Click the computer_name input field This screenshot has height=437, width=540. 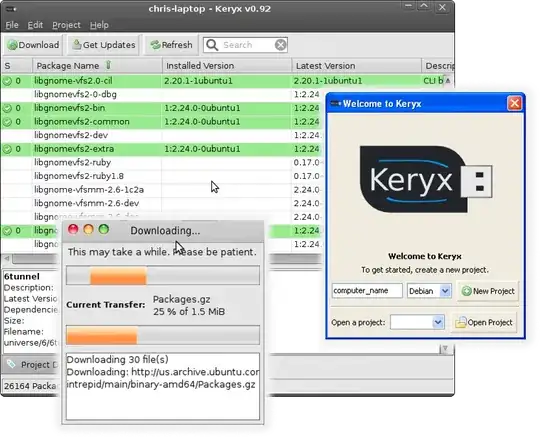[367, 291]
